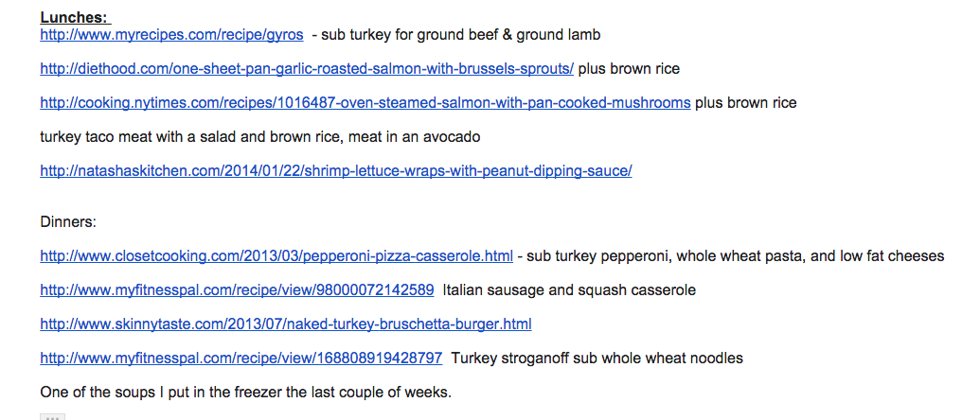Click the Turkey stroganoff note text
The height and width of the screenshot is (420, 980).
597,359
